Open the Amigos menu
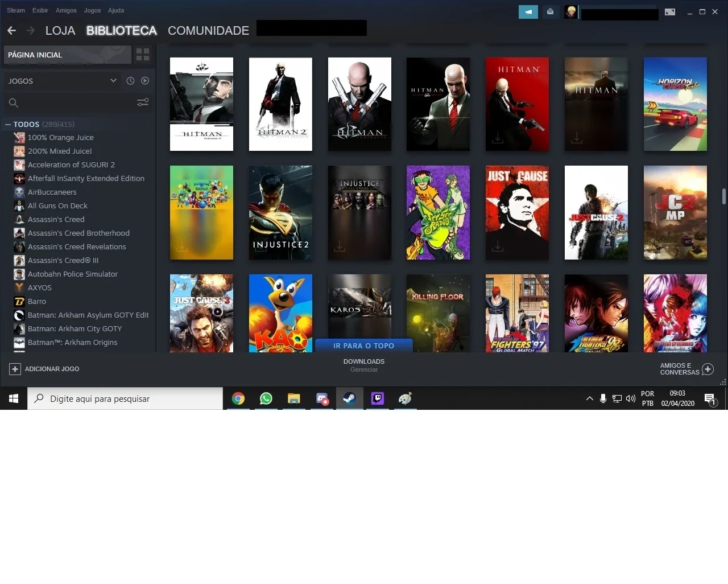This screenshot has height=584, width=728. (66, 10)
